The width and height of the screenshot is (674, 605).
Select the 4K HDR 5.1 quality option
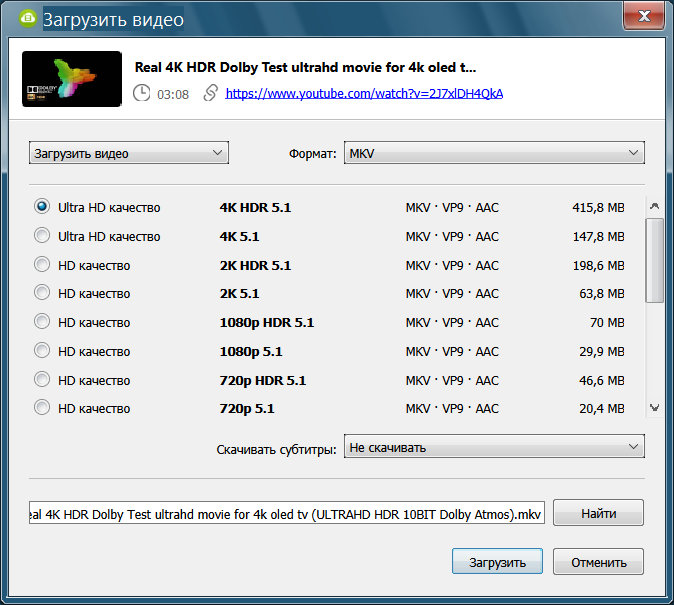pos(42,207)
